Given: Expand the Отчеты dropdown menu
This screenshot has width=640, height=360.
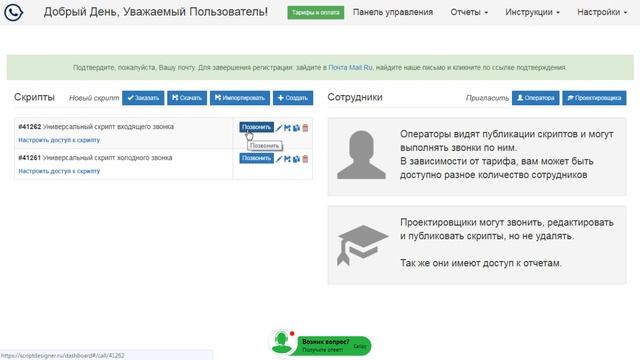Looking at the screenshot, I should pos(469,12).
